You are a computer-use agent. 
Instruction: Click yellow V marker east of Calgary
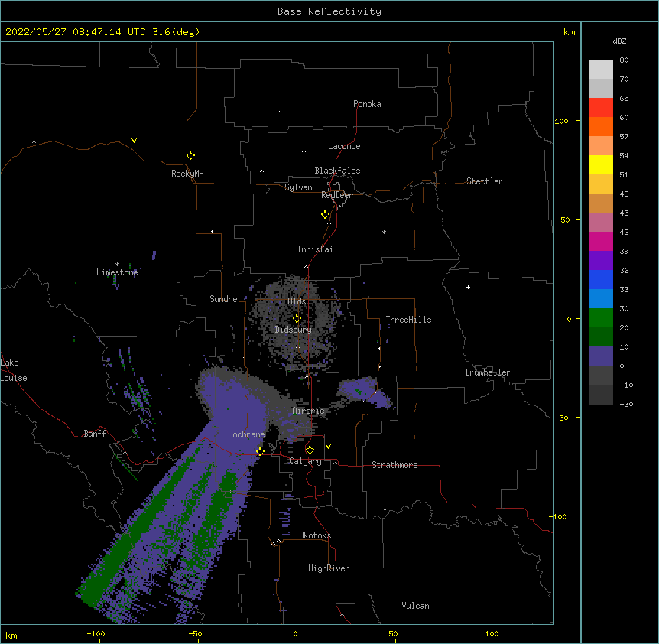[x=328, y=447]
